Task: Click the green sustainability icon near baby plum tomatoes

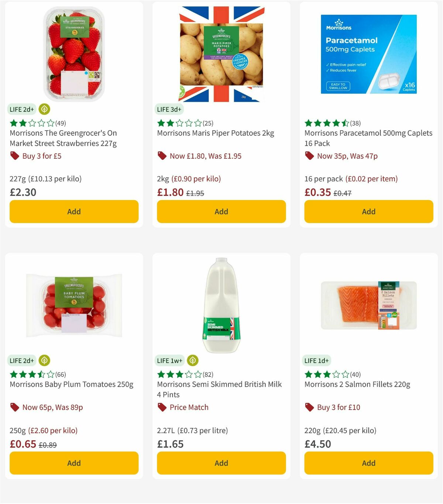Action: [44, 360]
